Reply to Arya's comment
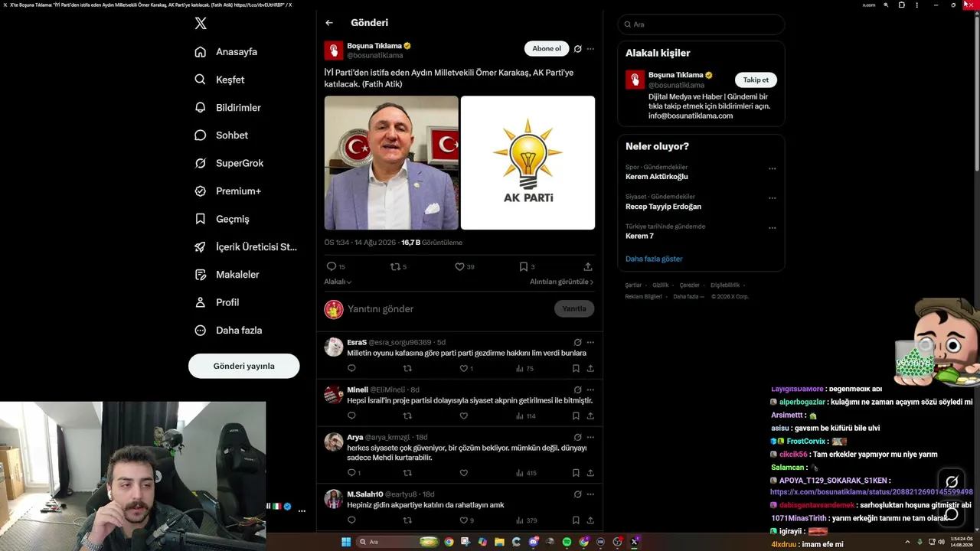The width and height of the screenshot is (980, 551). (351, 473)
